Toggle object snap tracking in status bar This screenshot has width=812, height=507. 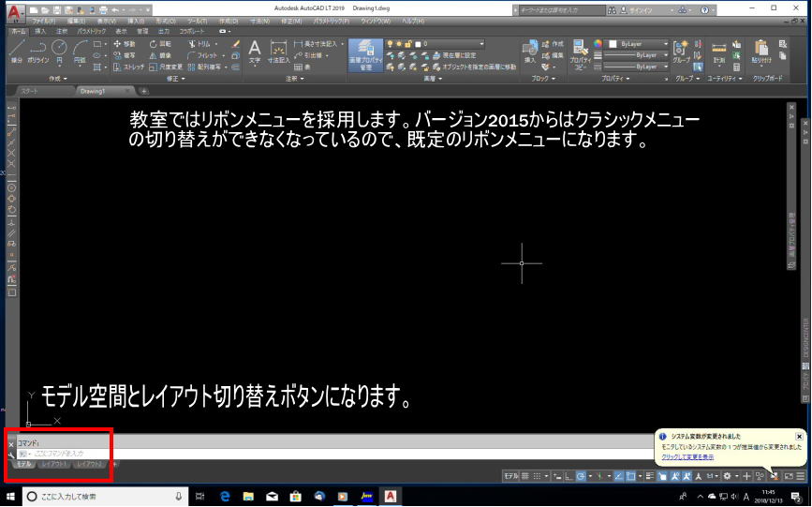(x=618, y=476)
